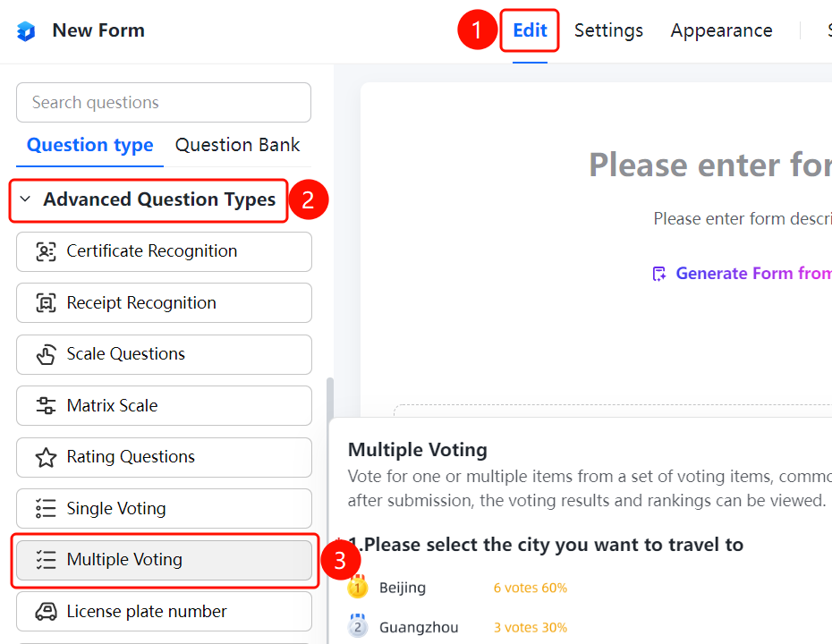Click the Matrix Scale sliders icon
This screenshot has height=644, width=832.
tap(46, 406)
